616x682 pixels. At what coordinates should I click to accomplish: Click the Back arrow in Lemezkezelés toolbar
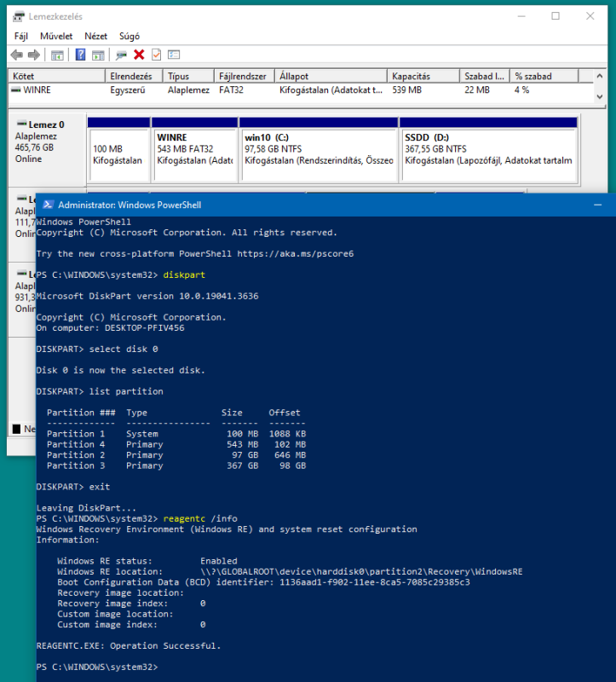tap(17, 55)
